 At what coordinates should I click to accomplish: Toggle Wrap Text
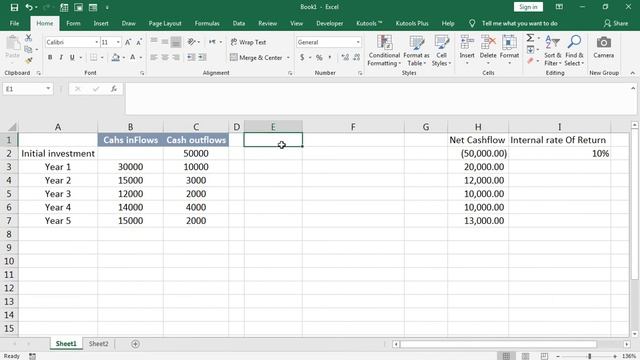click(249, 42)
